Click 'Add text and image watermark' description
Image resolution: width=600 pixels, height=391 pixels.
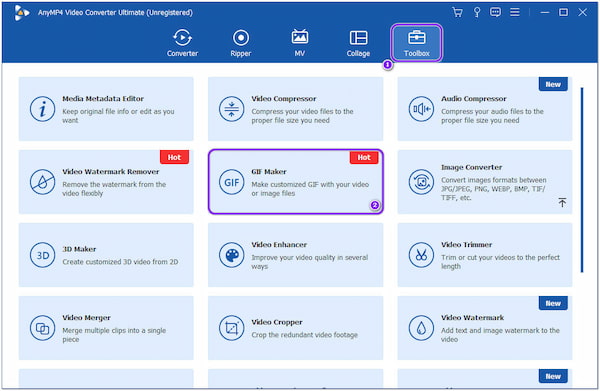(500, 335)
